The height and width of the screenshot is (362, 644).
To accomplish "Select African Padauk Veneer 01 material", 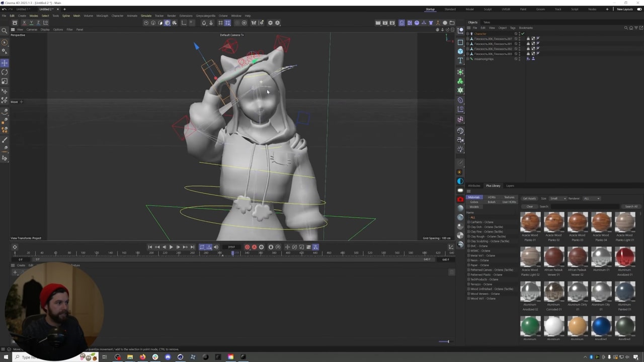I will point(553,257).
